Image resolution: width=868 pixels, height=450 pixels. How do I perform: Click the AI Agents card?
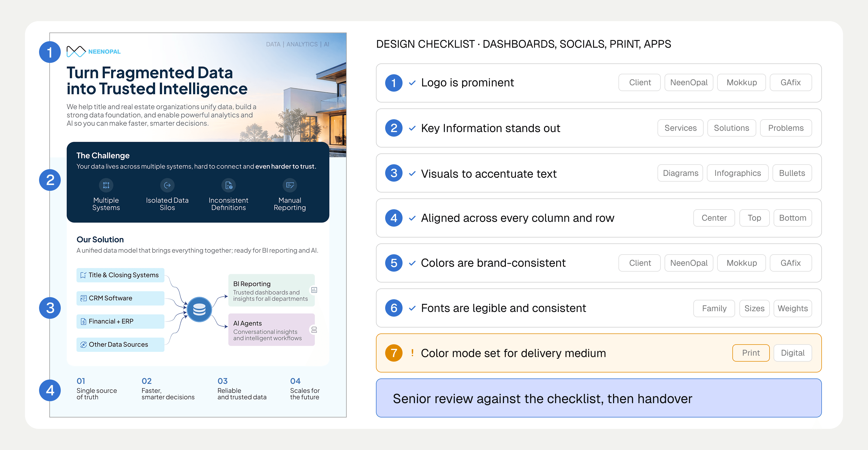pos(272,330)
